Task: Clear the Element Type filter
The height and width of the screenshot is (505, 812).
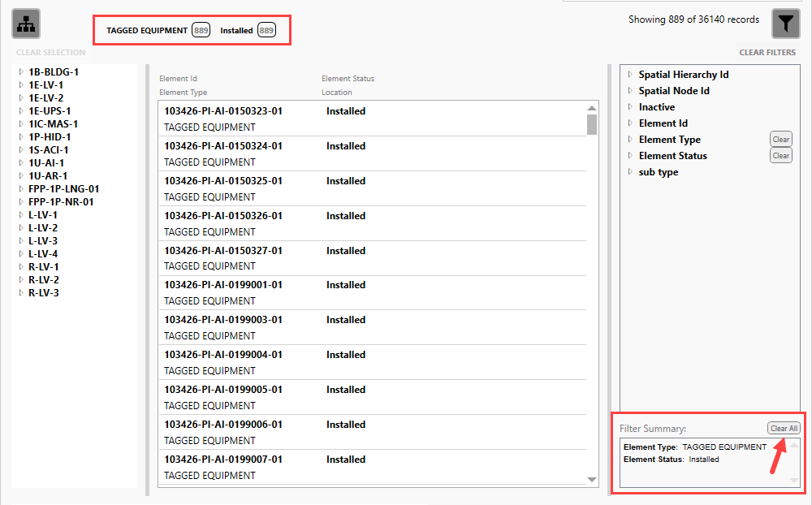Action: tap(781, 140)
